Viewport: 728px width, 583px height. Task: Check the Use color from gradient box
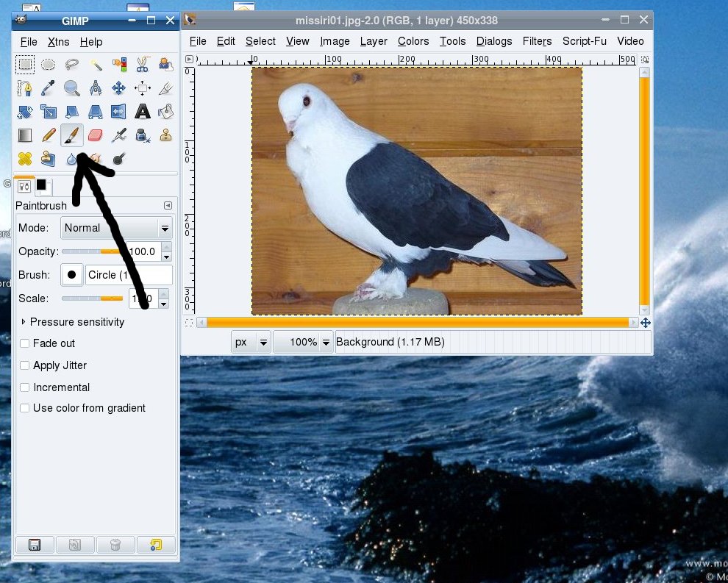pyautogui.click(x=25, y=408)
